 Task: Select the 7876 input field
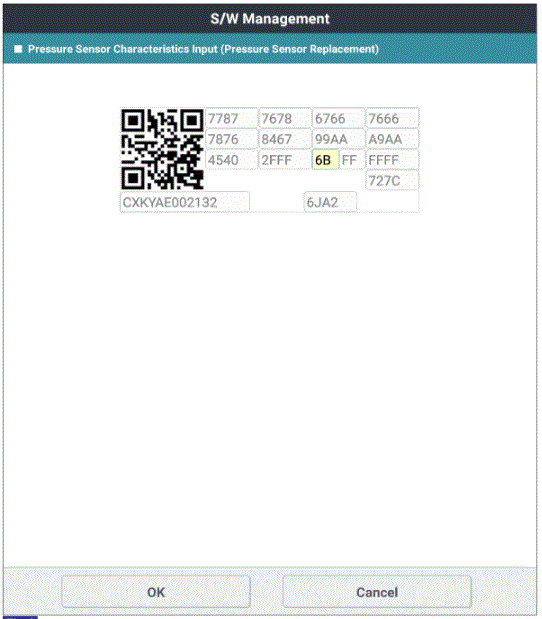coord(231,139)
